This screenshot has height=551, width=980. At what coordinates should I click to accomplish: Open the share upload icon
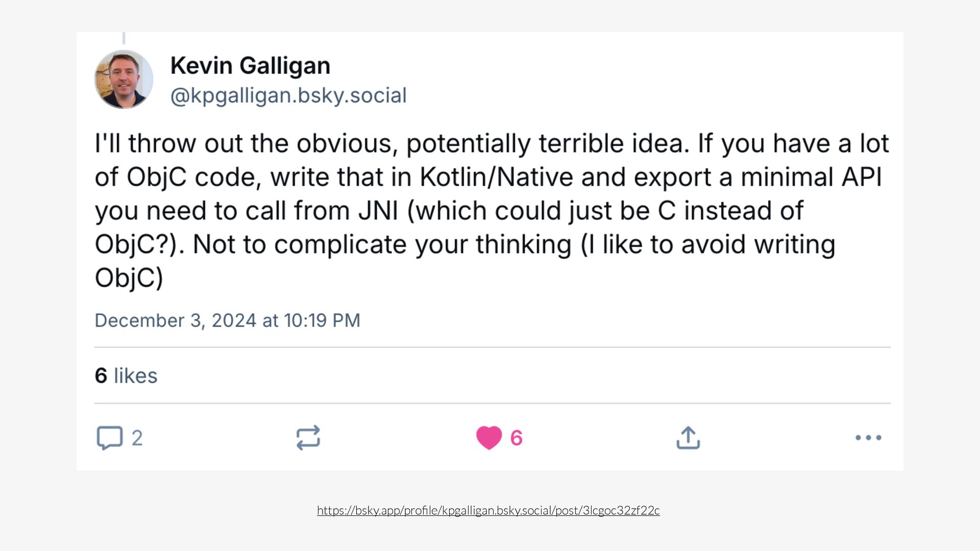(x=688, y=438)
